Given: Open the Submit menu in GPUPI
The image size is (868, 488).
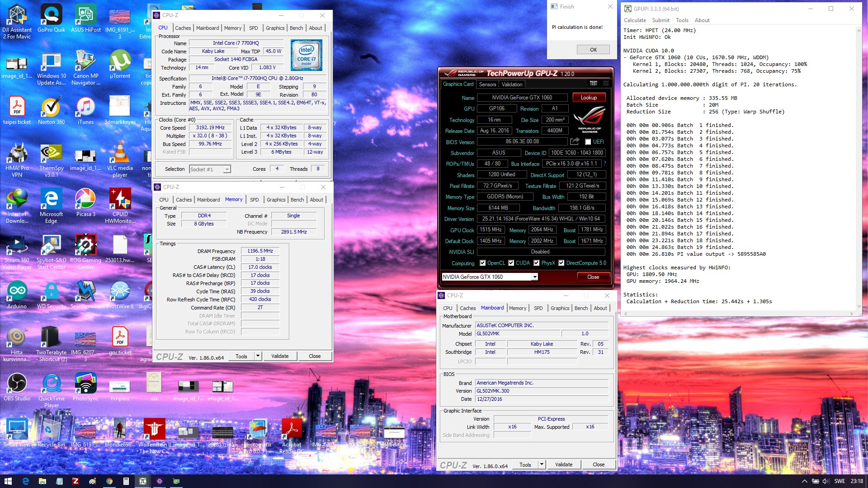Looking at the screenshot, I should [661, 20].
